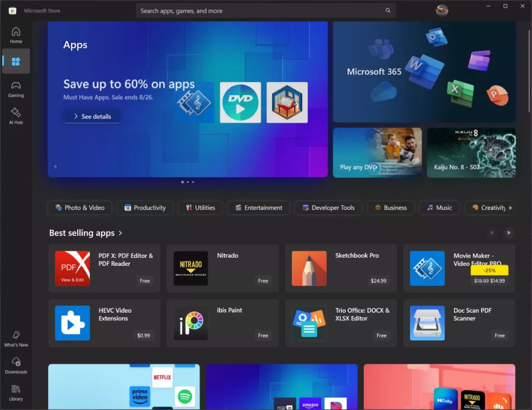This screenshot has height=410, width=532.
Task: Switch to the Productivity category
Action: tap(145, 208)
